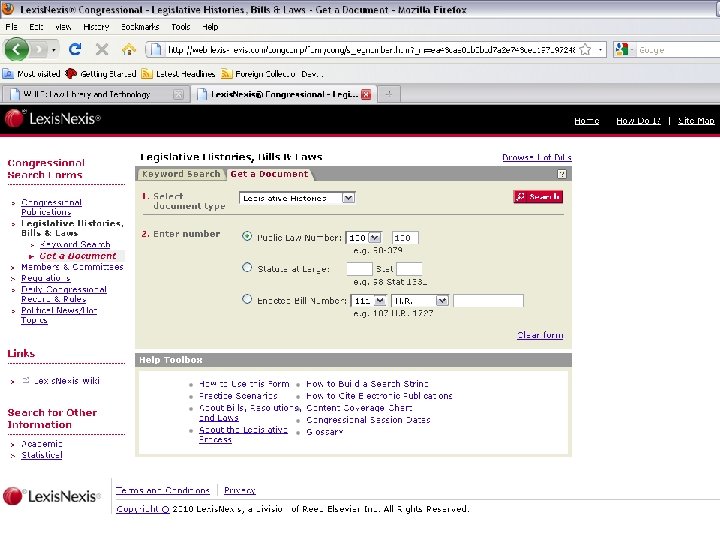The image size is (720, 540).
Task: Click the Statutes at Large volume field
Action: 359,269
